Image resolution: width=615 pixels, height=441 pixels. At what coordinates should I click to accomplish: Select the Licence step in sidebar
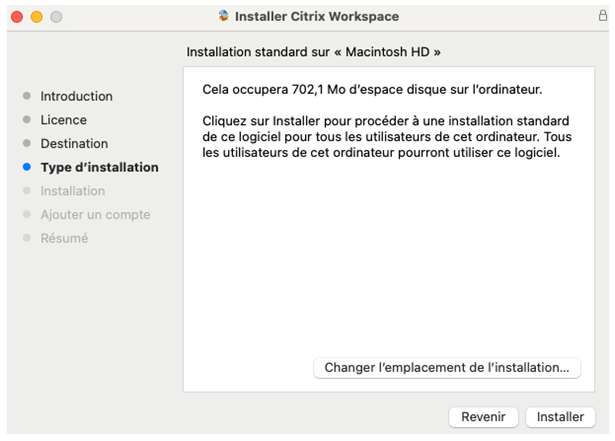(64, 120)
